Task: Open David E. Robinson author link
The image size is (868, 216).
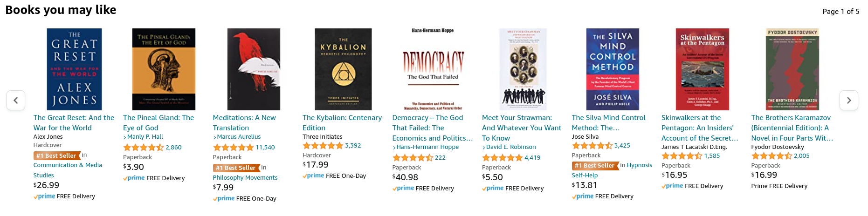Action: [511, 147]
